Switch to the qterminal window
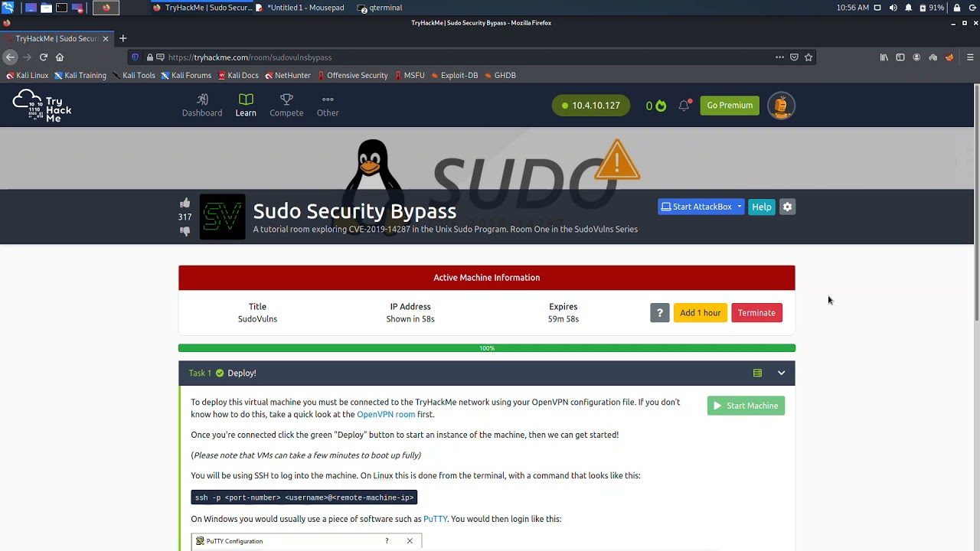Viewport: 980px width, 551px height. [380, 8]
